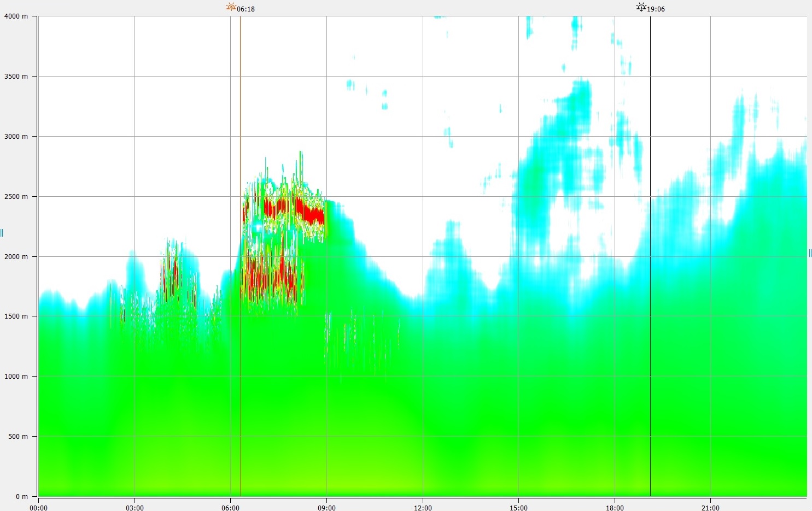Click the 3500 m altitude label
The height and width of the screenshot is (511, 812).
16,77
